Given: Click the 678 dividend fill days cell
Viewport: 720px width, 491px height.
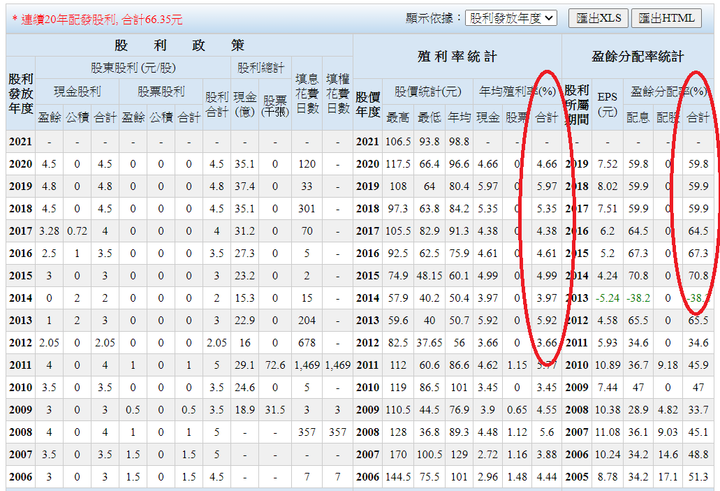Looking at the screenshot, I should (307, 343).
